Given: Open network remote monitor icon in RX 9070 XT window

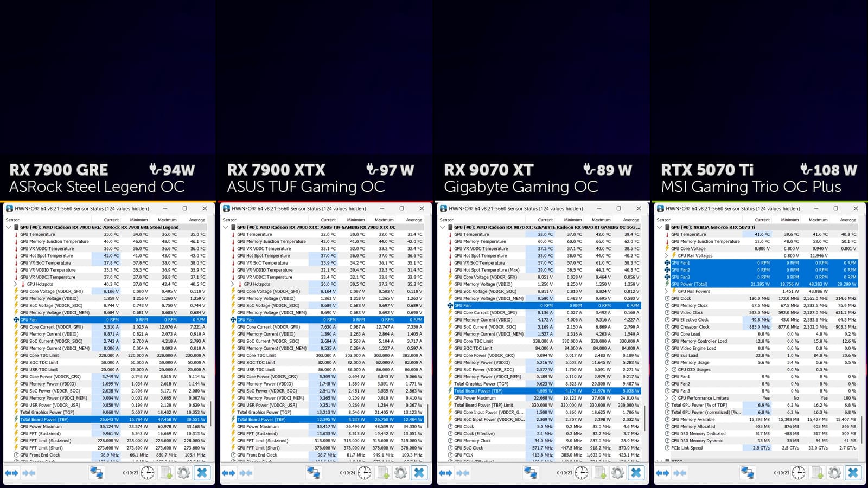Looking at the screenshot, I should click(x=531, y=473).
